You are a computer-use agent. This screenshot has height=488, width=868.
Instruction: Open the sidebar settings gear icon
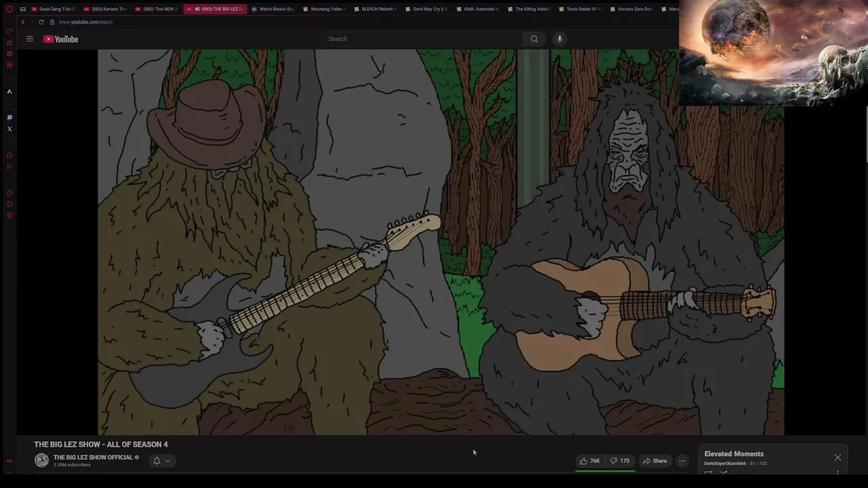tap(9, 216)
